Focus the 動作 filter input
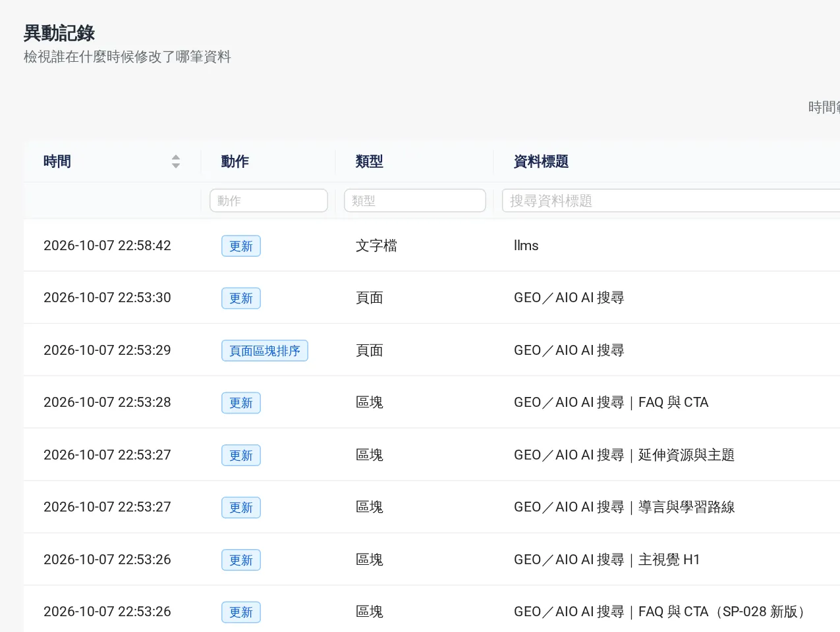 pyautogui.click(x=269, y=201)
